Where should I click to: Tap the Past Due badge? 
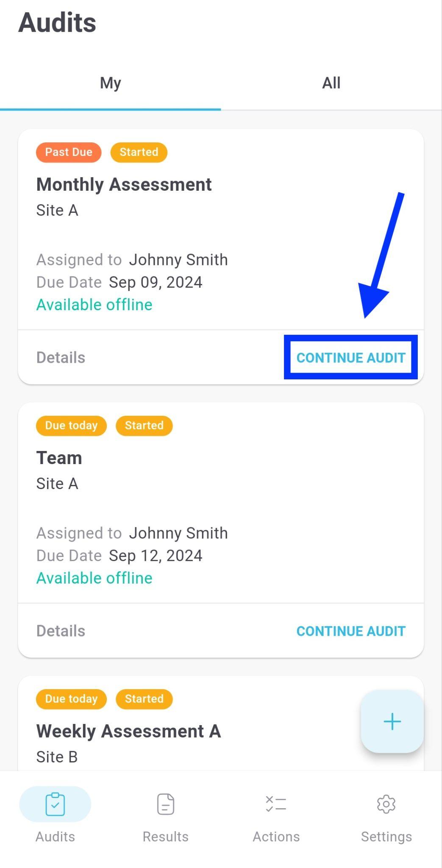(x=69, y=152)
